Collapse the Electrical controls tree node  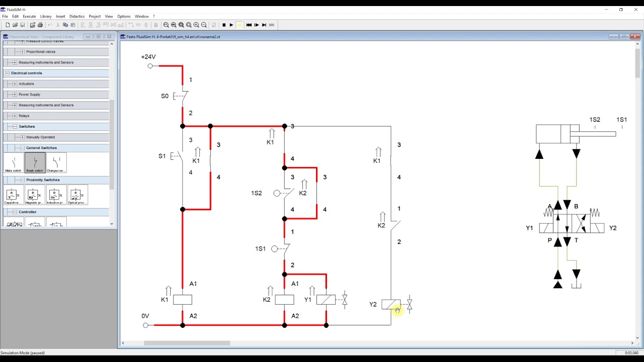tap(8, 73)
